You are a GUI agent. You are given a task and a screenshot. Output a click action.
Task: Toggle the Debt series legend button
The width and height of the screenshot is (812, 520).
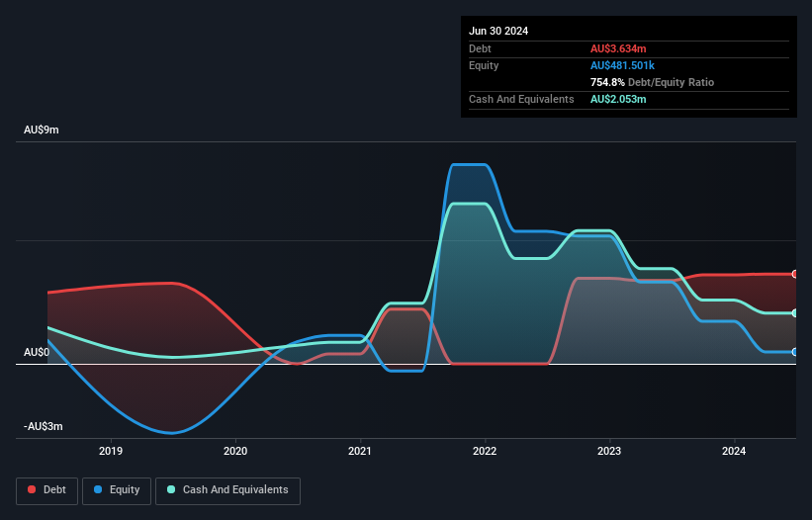click(x=47, y=490)
